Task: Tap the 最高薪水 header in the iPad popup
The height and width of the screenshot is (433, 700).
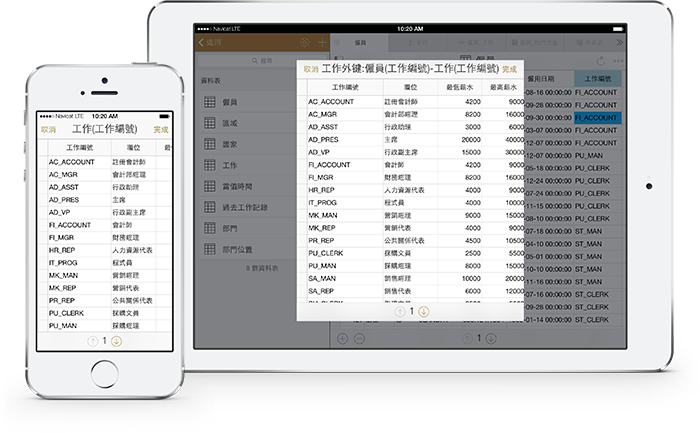Action: [503, 87]
